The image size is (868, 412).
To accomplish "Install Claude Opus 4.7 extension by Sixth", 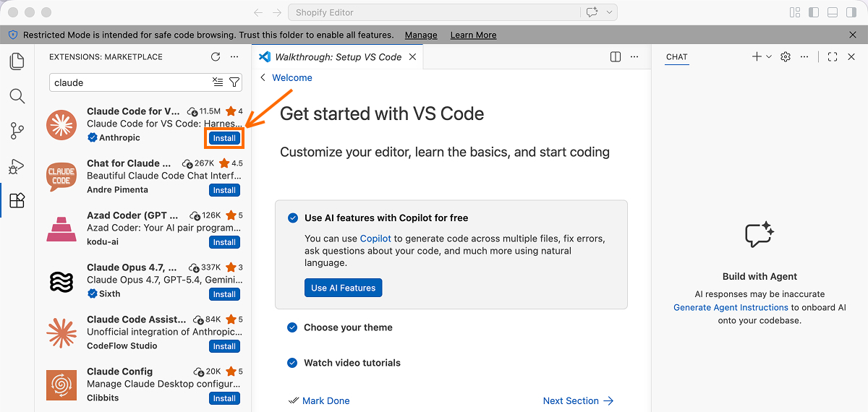I will pyautogui.click(x=224, y=294).
